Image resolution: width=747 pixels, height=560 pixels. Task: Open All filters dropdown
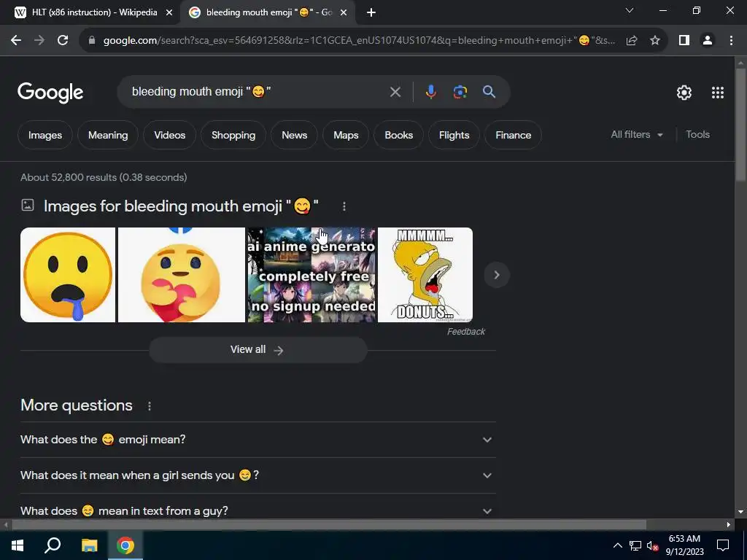click(637, 135)
